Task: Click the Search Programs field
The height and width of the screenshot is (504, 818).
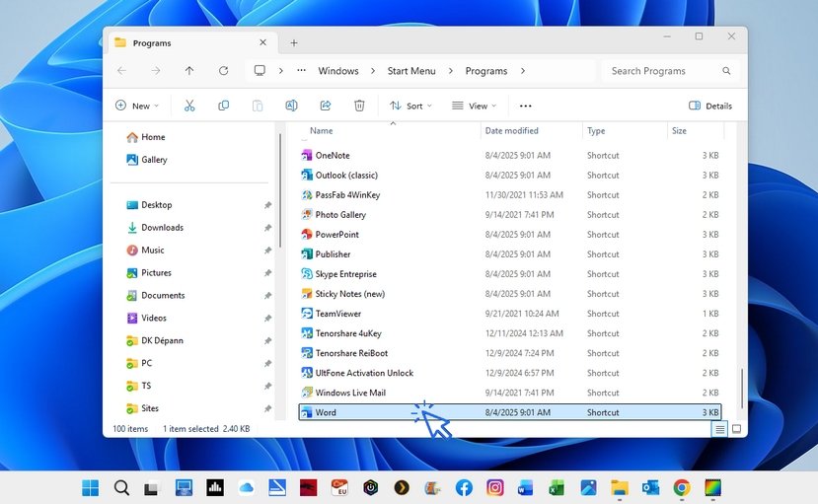Action: pyautogui.click(x=661, y=71)
